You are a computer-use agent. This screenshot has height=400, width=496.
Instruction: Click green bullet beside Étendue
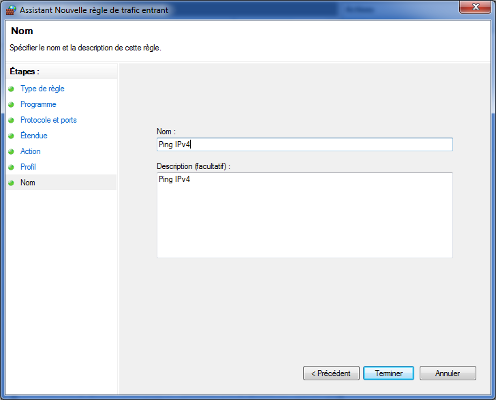(x=11, y=136)
